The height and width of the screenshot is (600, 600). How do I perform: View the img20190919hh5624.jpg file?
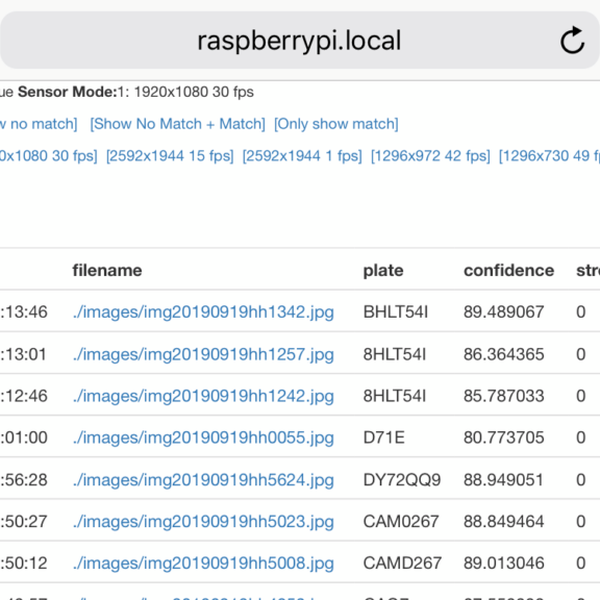(203, 480)
